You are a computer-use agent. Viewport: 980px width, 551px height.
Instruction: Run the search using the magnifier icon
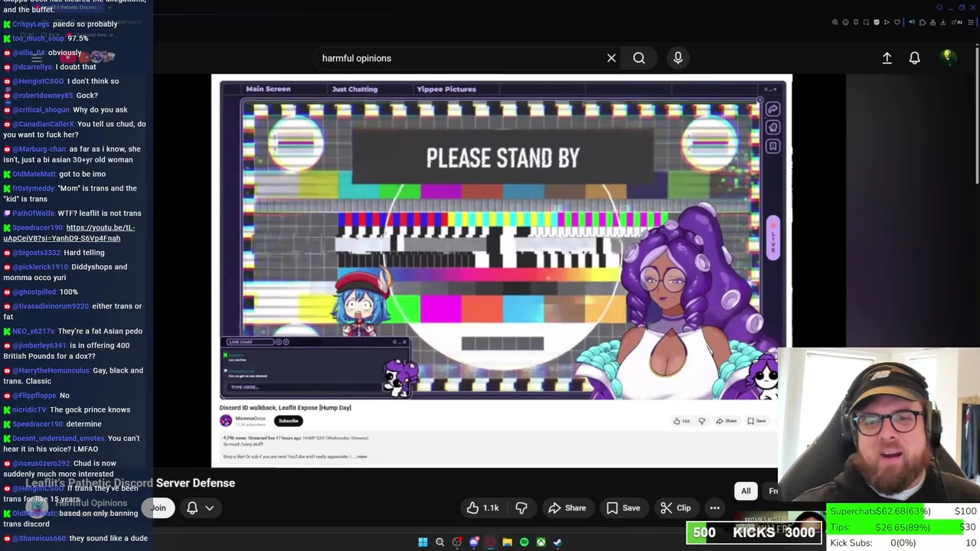point(639,58)
